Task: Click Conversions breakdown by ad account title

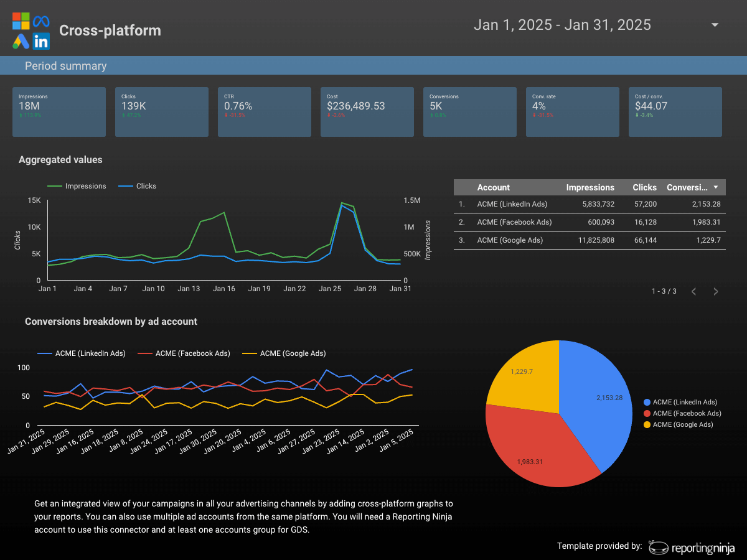Action: point(111,322)
